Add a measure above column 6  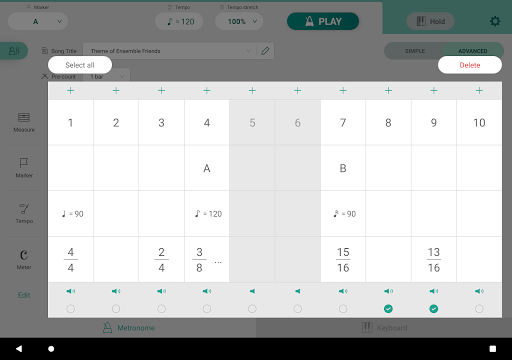coord(298,90)
